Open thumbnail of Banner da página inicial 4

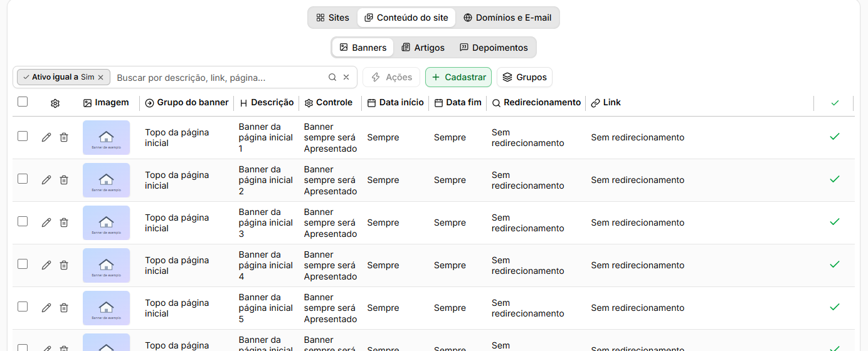[x=106, y=265]
